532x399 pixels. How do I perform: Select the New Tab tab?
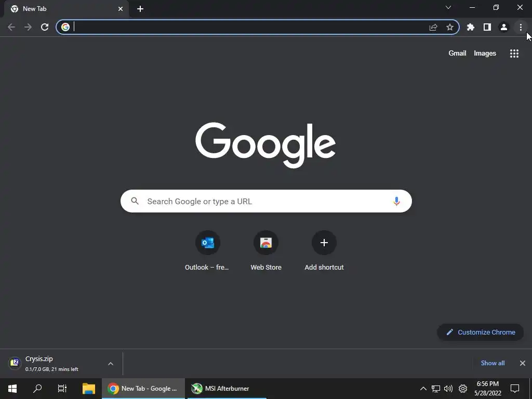66,9
